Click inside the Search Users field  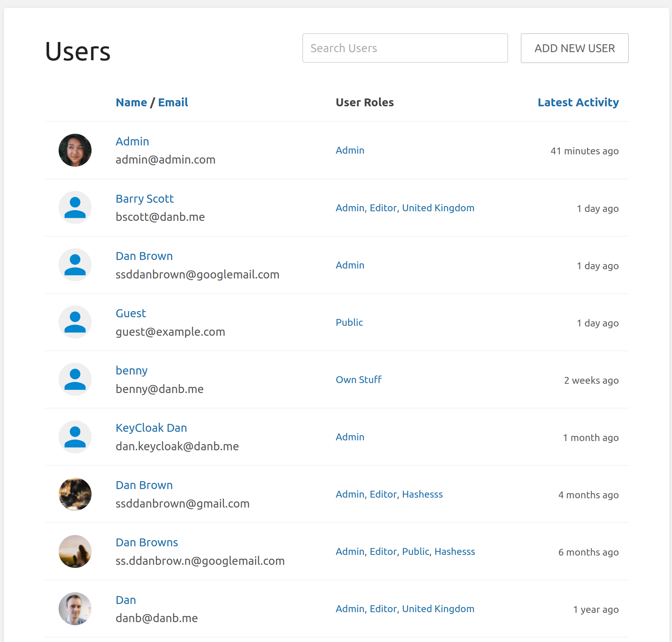click(405, 48)
